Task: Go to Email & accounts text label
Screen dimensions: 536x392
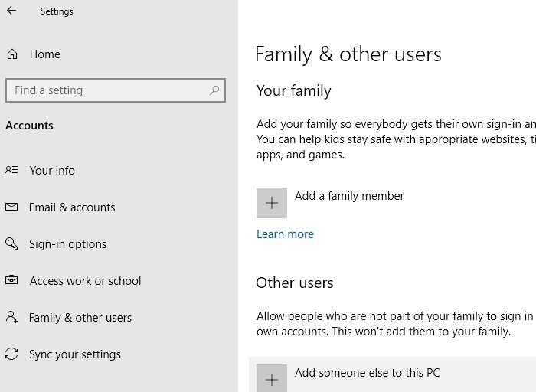Action: tap(72, 207)
